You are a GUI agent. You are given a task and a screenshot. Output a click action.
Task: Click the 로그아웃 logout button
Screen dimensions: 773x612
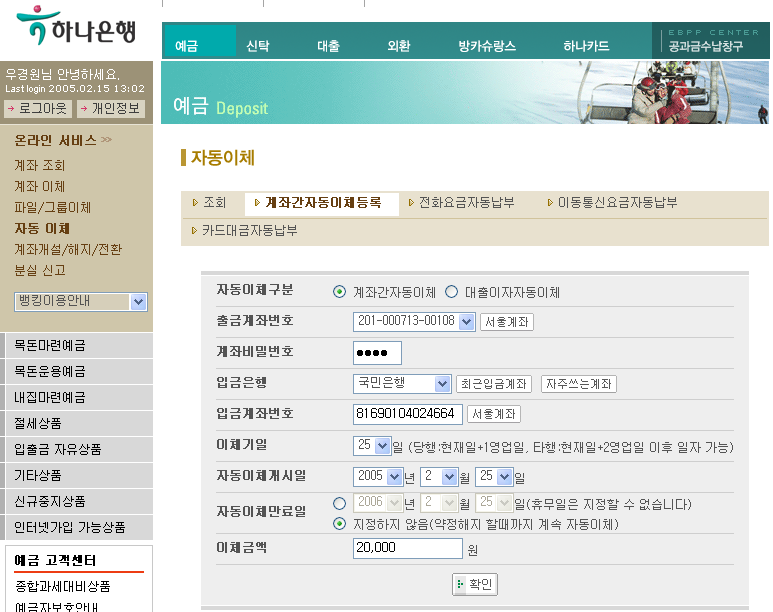(x=38, y=109)
